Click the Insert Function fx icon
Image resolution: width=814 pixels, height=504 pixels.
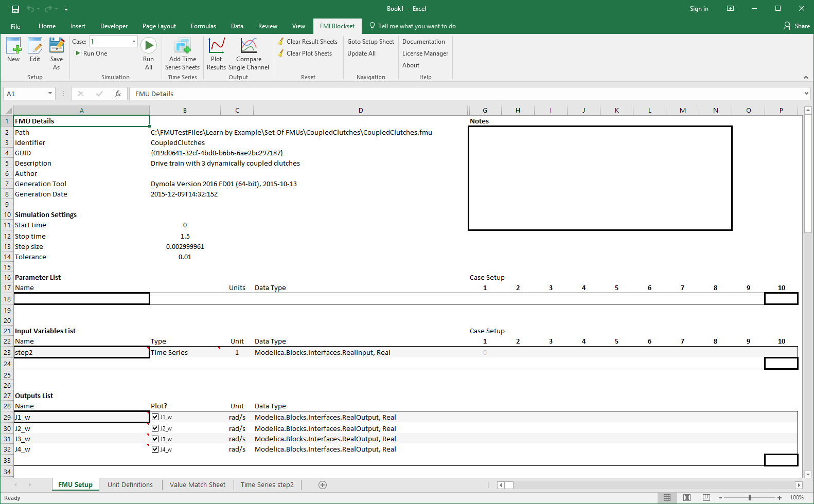(118, 94)
